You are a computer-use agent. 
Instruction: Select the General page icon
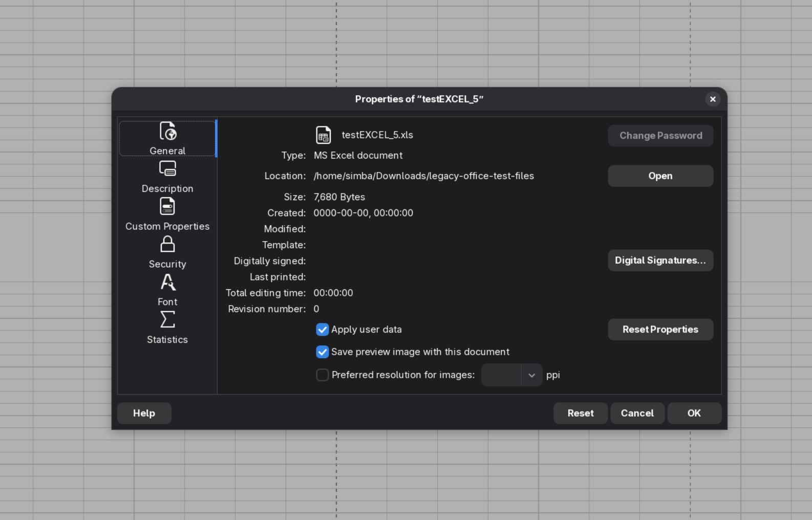coord(167,132)
